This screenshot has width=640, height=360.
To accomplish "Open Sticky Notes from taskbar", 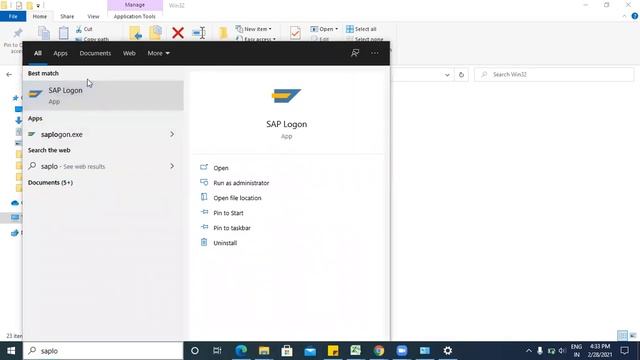I will click(333, 351).
